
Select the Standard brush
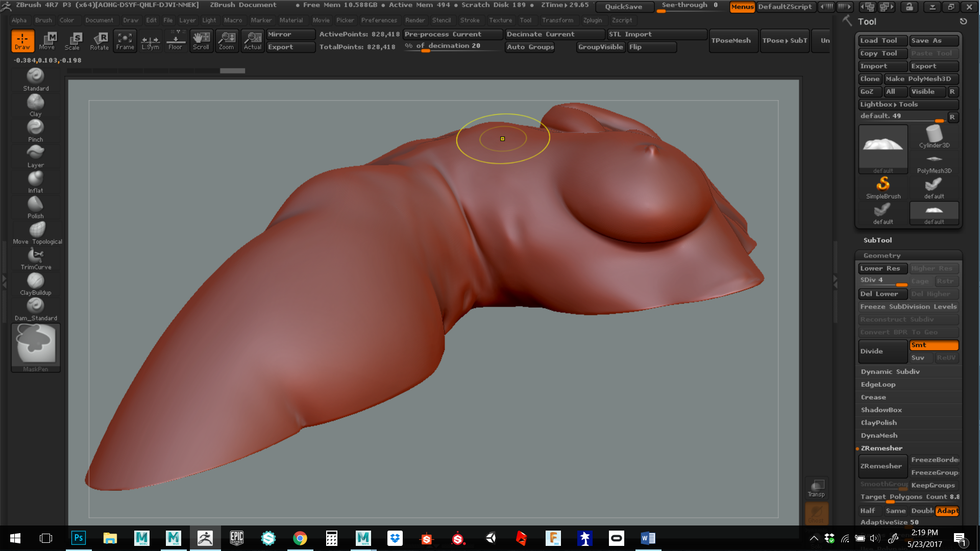coord(36,79)
